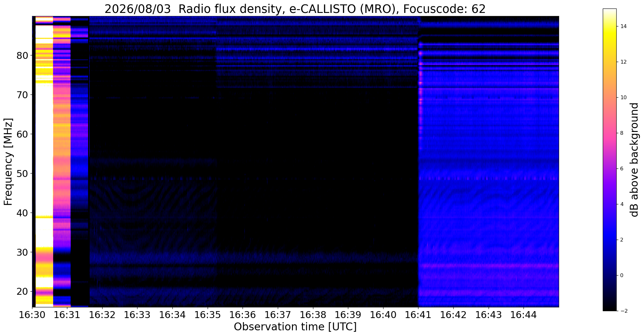Click the 70 MHz frequency tick label
644x336 pixels.
tap(22, 95)
